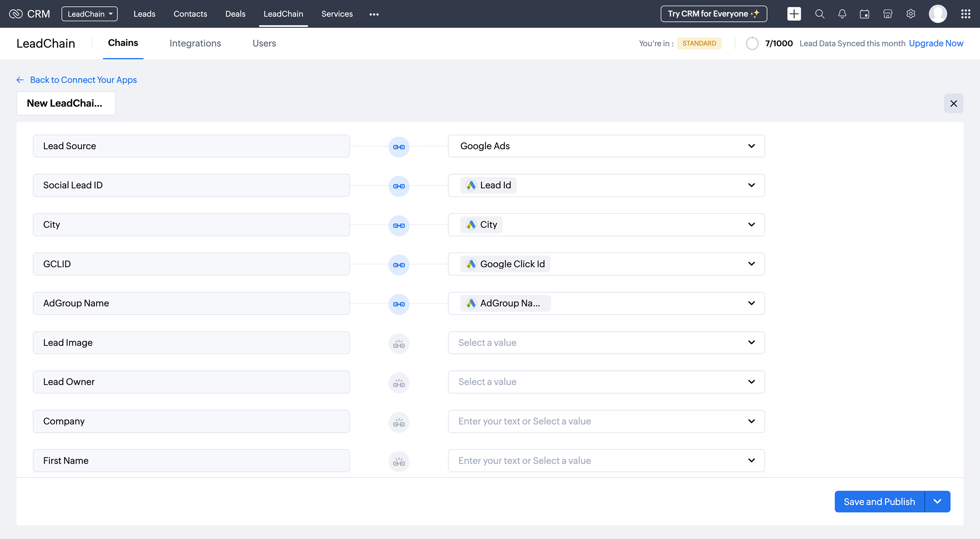Image resolution: width=980 pixels, height=539 pixels.
Task: Open the marketplace store icon
Action: (887, 14)
